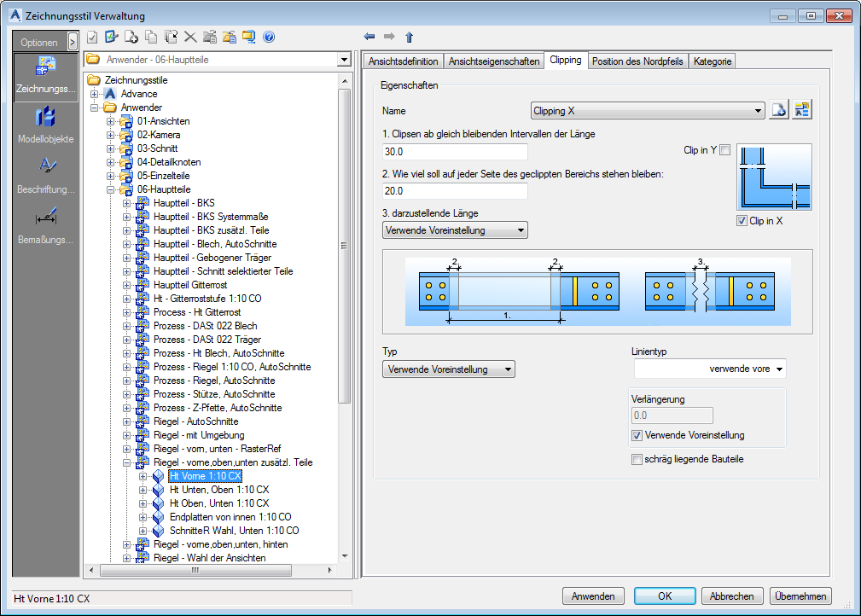861x616 pixels.
Task: Open the Anwender - 06-Hauptteile combo box
Action: click(x=218, y=59)
